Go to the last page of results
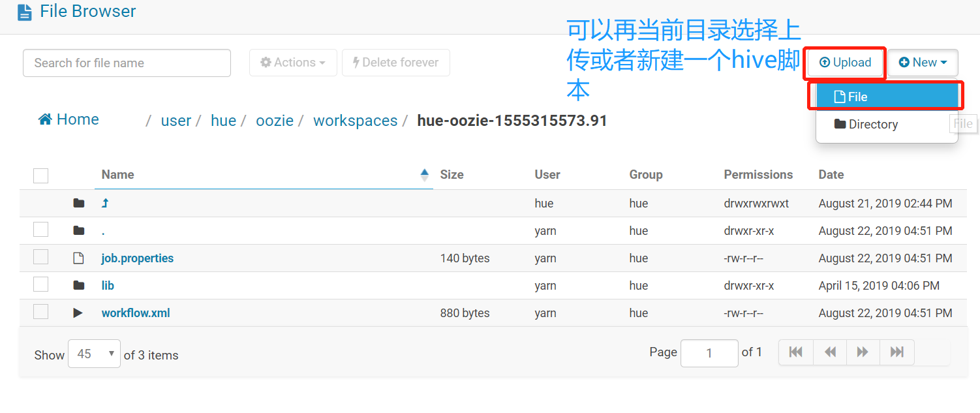Image resolution: width=980 pixels, height=413 pixels. [897, 352]
